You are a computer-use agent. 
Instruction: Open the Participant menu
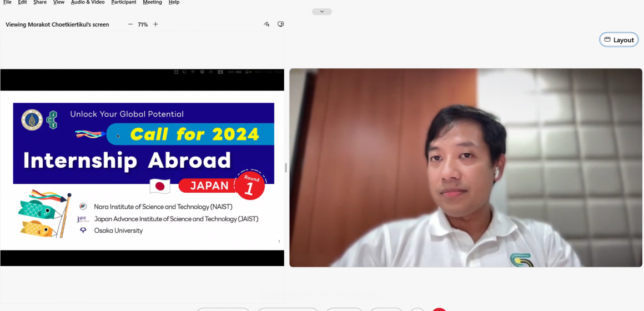click(x=123, y=2)
